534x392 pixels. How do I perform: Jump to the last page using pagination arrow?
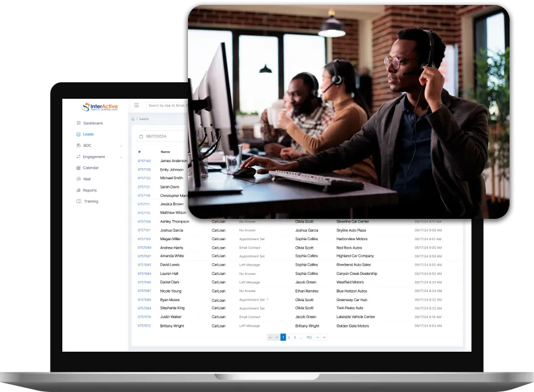pos(324,338)
